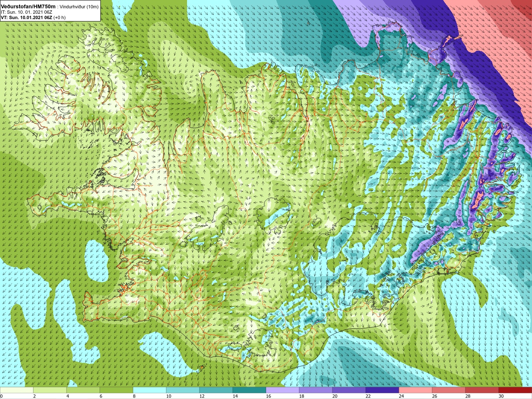532x399 pixels.
Task: Select the 18–20 light purple legend swatch
Action: tap(316, 390)
